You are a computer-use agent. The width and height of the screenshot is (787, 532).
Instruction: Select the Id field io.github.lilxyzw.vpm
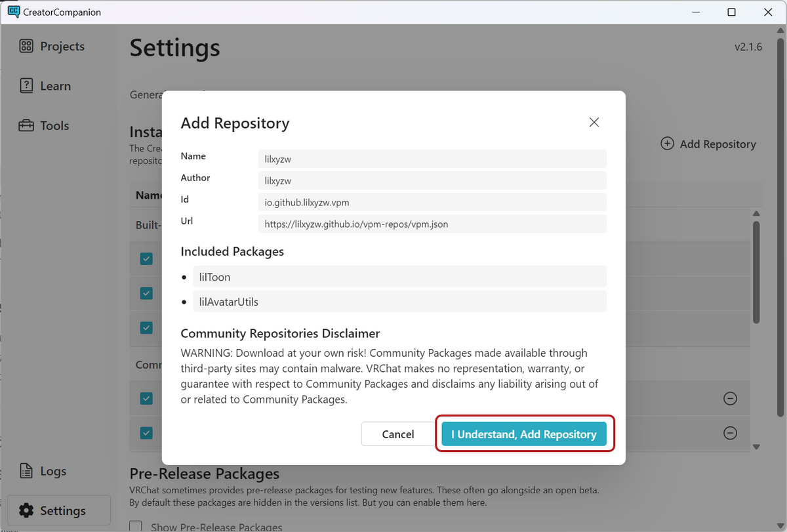click(x=432, y=202)
